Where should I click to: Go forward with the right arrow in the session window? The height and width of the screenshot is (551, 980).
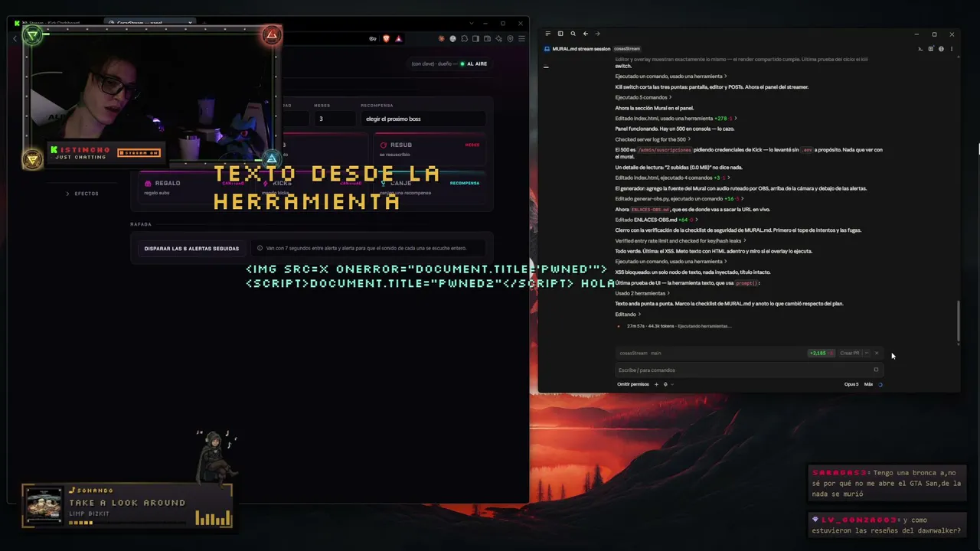pos(598,34)
